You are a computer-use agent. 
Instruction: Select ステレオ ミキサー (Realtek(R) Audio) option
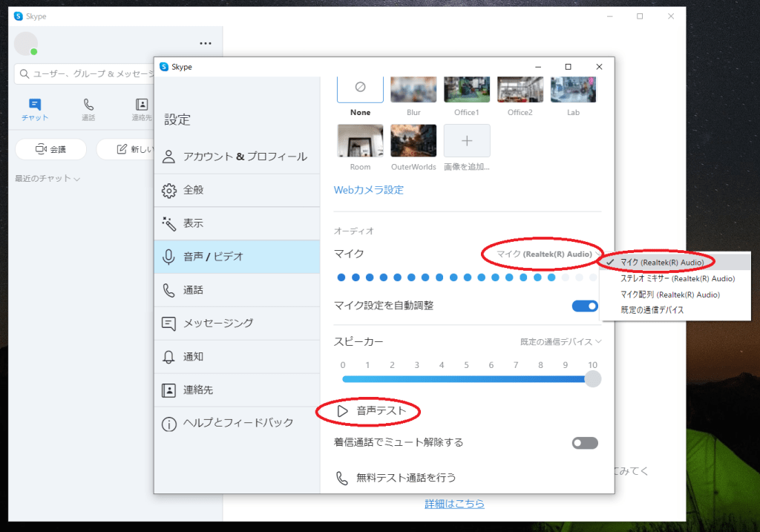(x=675, y=278)
